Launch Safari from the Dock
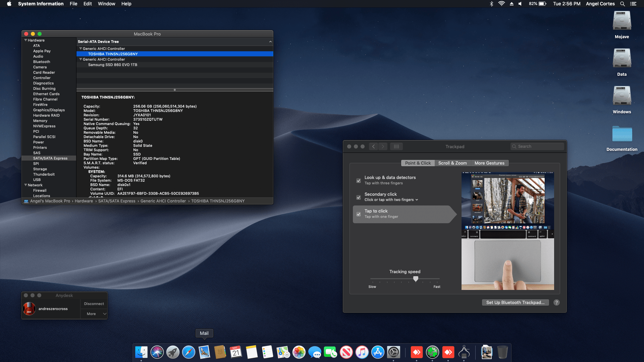This screenshot has width=644, height=362. point(189,352)
